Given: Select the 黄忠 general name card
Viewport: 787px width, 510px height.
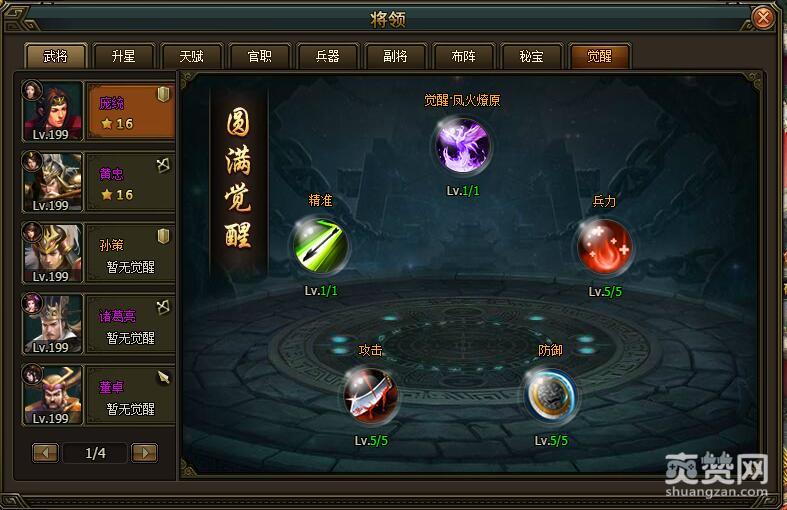Looking at the screenshot, I should (x=130, y=183).
